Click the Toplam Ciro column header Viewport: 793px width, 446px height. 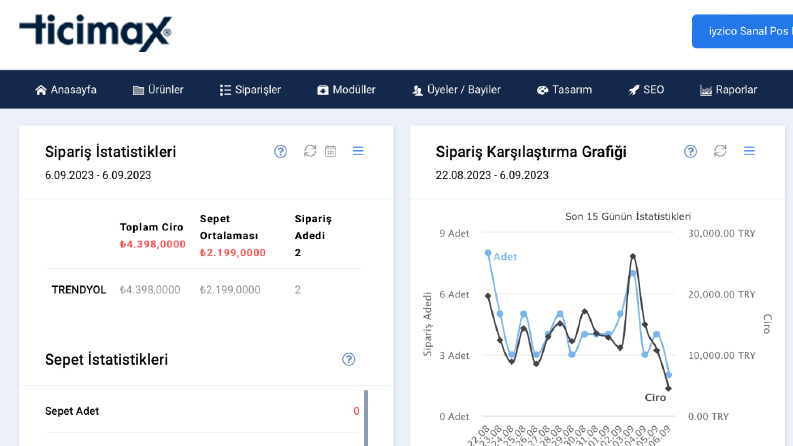click(151, 227)
